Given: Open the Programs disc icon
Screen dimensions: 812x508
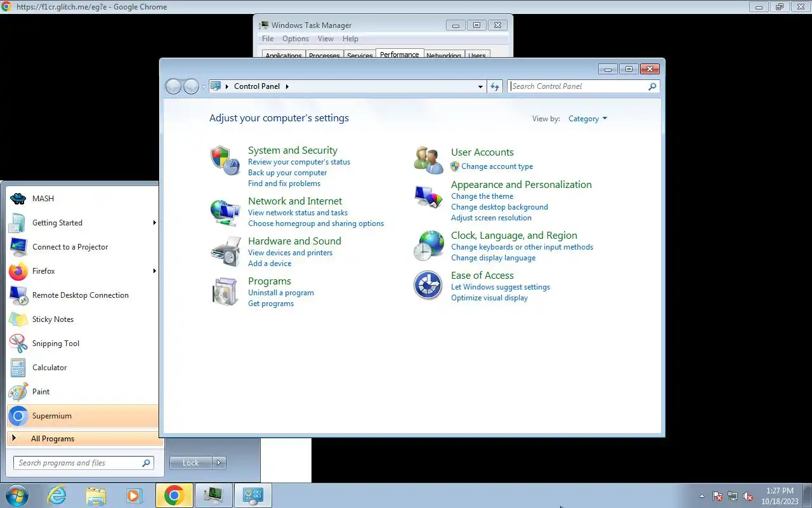Looking at the screenshot, I should click(225, 291).
